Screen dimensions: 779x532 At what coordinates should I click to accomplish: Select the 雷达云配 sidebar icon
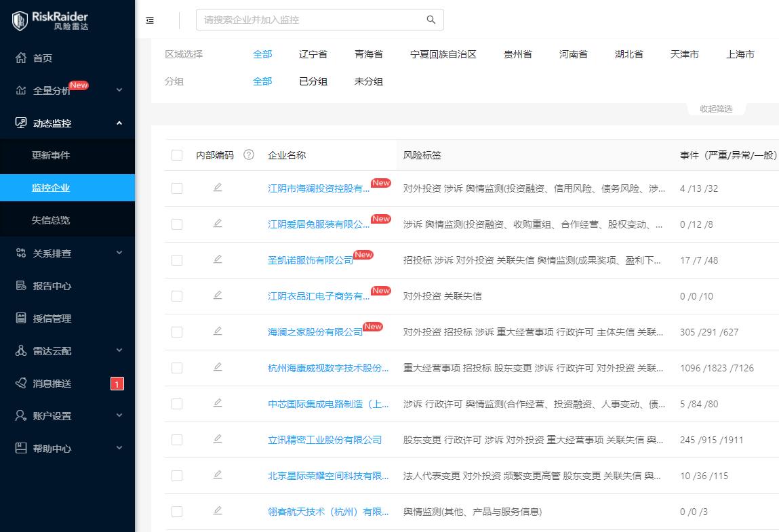point(23,350)
